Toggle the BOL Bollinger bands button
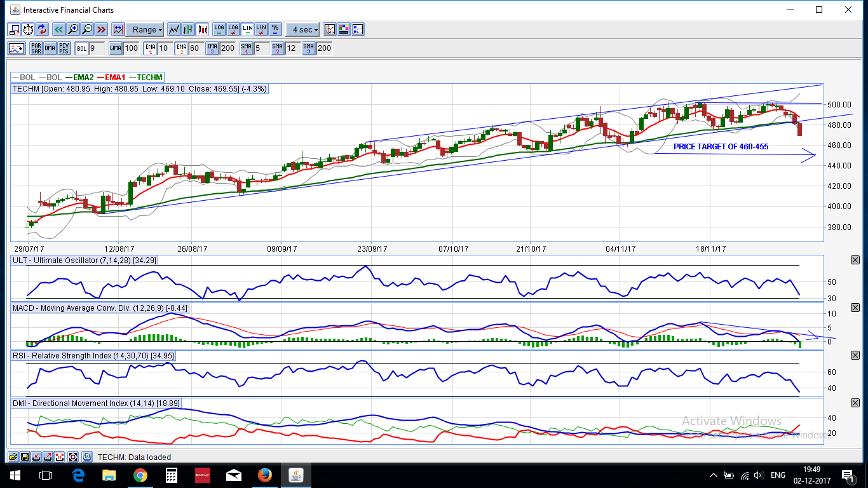Screen dimensions: 868x488 (x=81, y=48)
